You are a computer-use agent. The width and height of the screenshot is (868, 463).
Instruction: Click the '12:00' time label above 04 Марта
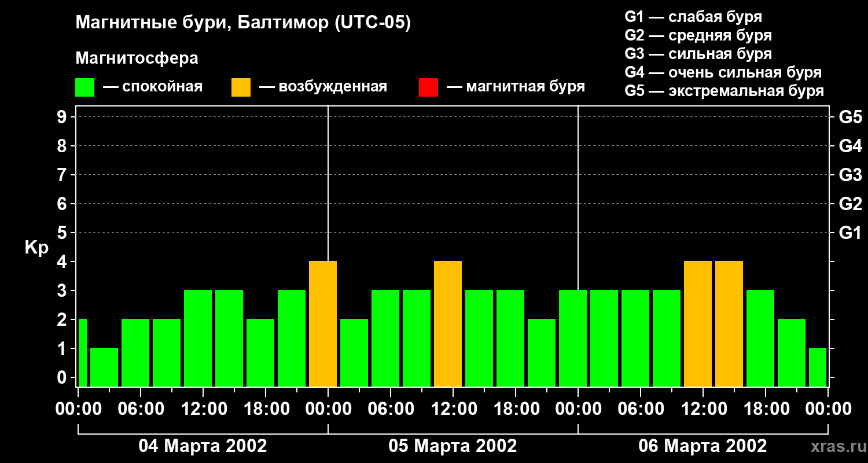pos(203,409)
